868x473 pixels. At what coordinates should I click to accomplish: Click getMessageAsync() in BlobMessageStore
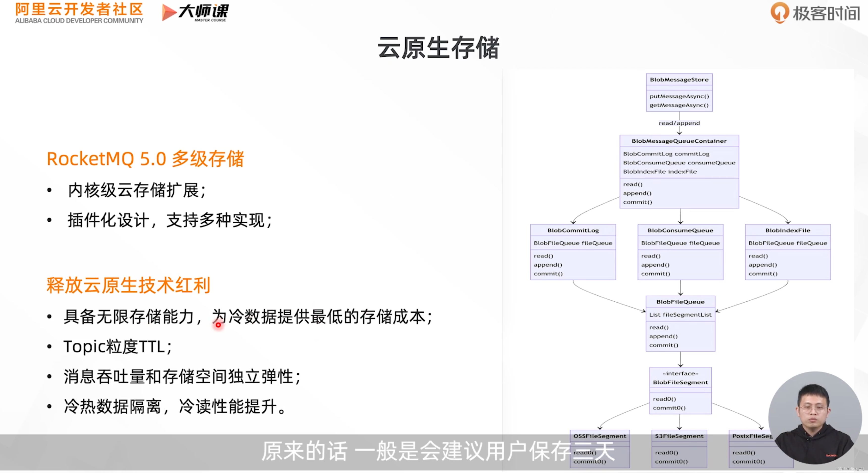point(679,105)
